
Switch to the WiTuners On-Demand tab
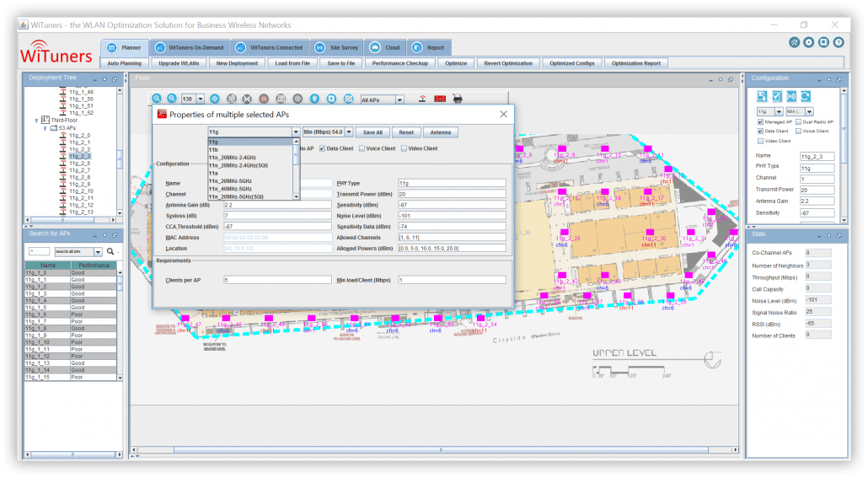point(190,48)
